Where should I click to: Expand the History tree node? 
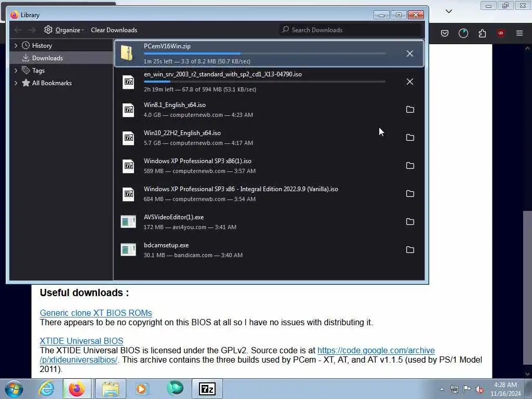point(16,46)
